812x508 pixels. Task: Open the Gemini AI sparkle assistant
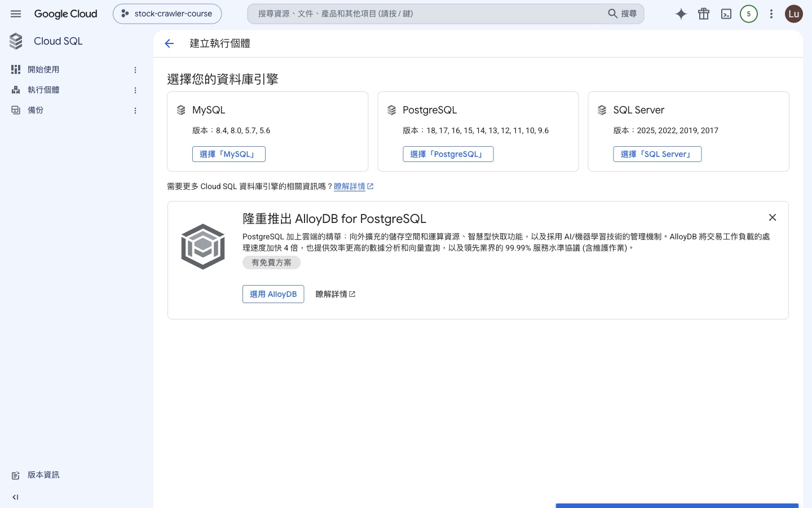[x=681, y=14]
